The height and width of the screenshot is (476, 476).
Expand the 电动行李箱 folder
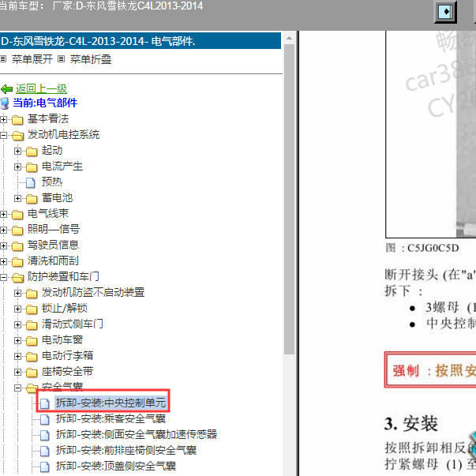pyautogui.click(x=17, y=356)
